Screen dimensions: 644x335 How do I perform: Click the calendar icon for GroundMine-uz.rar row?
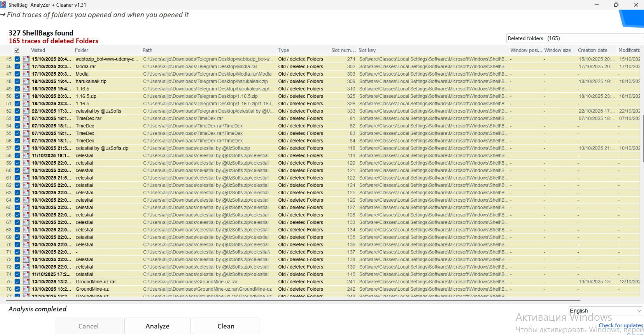coord(26,282)
